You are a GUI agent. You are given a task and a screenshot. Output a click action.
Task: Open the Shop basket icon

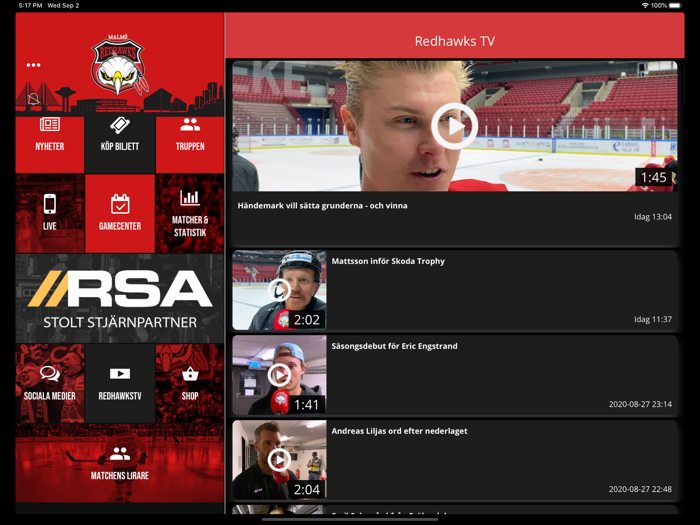(x=190, y=382)
